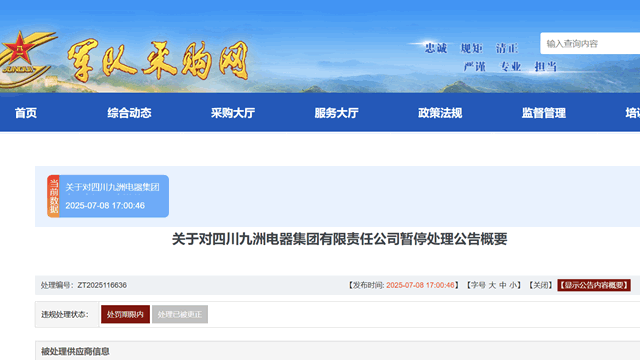Image resolution: width=640 pixels, height=360 pixels.
Task: Click the 军队采购网 site title
Action: (x=158, y=60)
